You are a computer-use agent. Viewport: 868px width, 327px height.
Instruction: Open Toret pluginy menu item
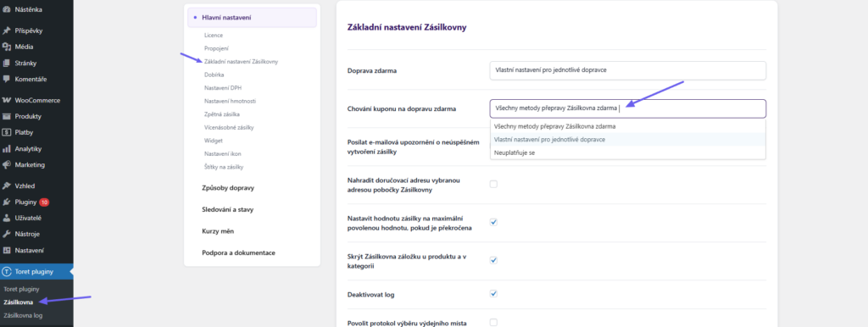[34, 272]
